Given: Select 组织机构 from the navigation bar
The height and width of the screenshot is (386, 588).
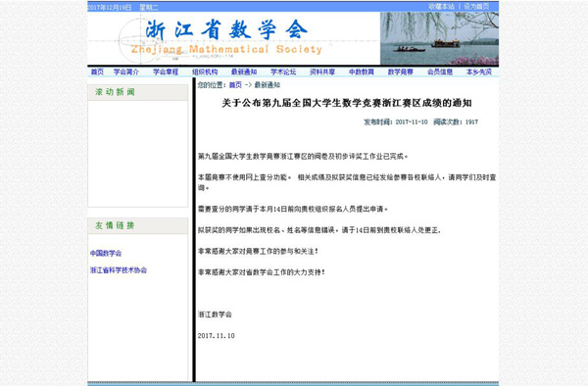Looking at the screenshot, I should point(205,72).
